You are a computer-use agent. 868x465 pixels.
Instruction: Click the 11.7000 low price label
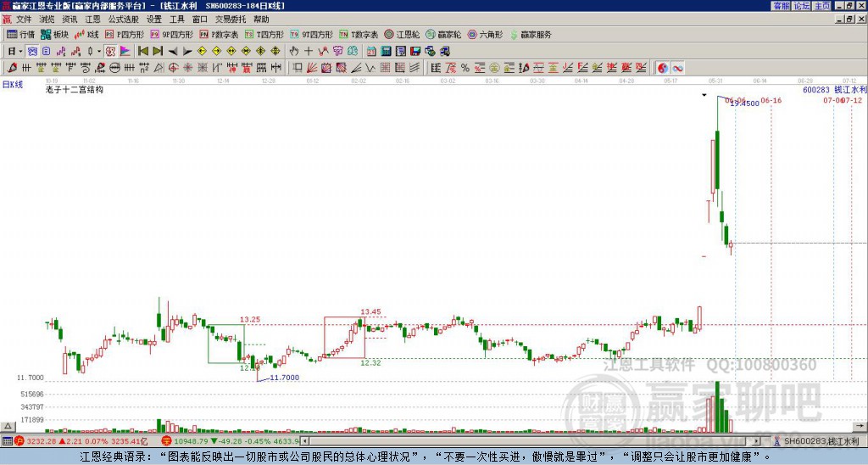click(285, 378)
